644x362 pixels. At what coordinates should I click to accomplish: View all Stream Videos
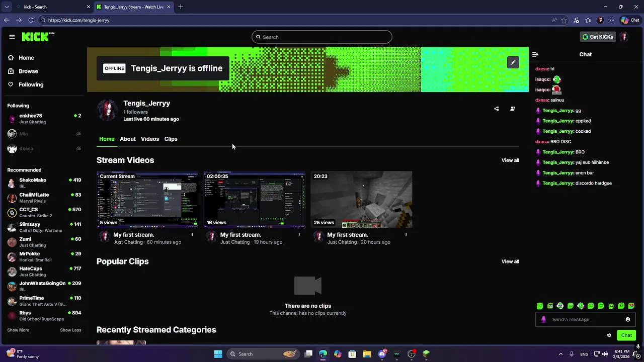pyautogui.click(x=510, y=160)
